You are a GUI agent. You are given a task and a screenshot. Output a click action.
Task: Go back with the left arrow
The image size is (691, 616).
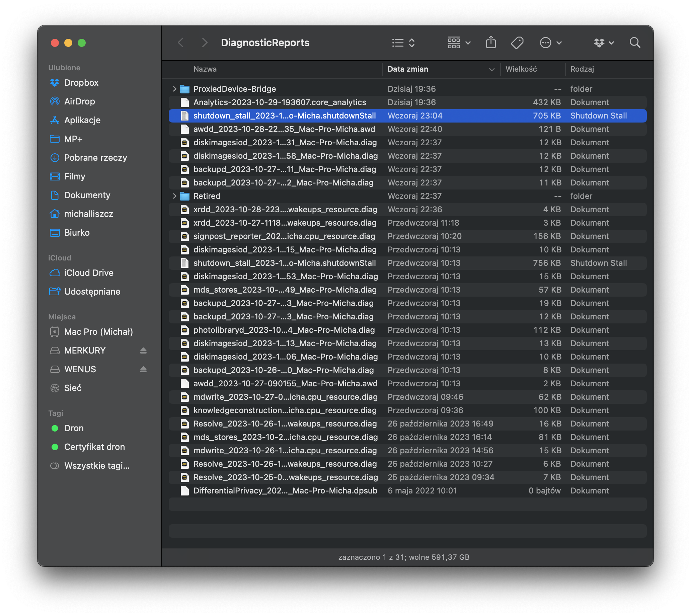(181, 43)
